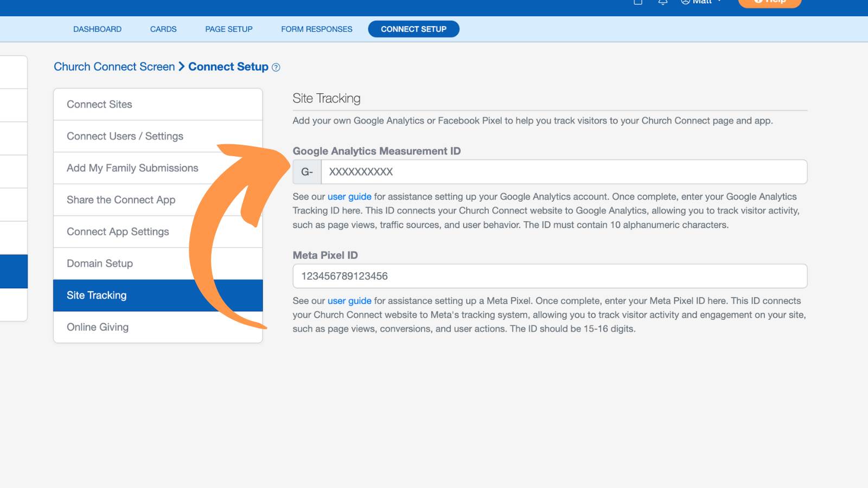This screenshot has width=868, height=488.
Task: Open Connect App Settings
Action: tap(158, 232)
